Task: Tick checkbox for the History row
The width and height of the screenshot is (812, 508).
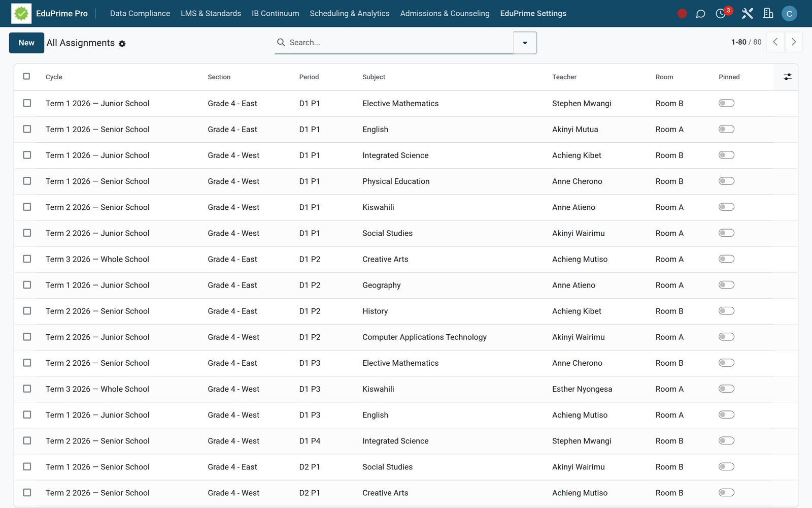Action: tap(27, 311)
